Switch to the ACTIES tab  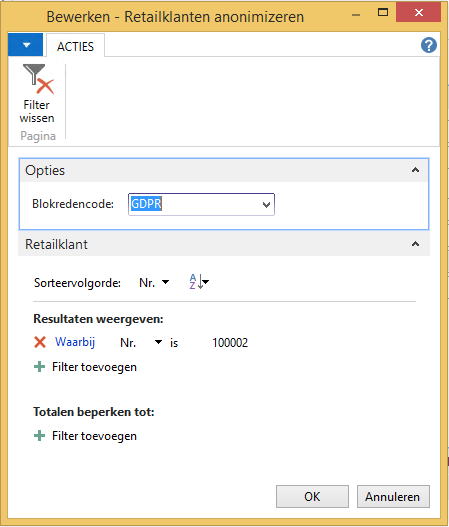point(75,46)
